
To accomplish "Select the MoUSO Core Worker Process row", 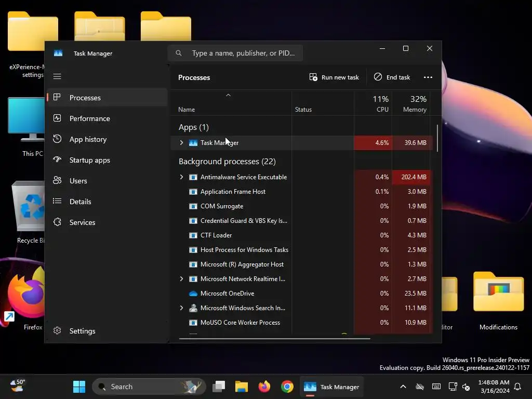I will coord(301,323).
